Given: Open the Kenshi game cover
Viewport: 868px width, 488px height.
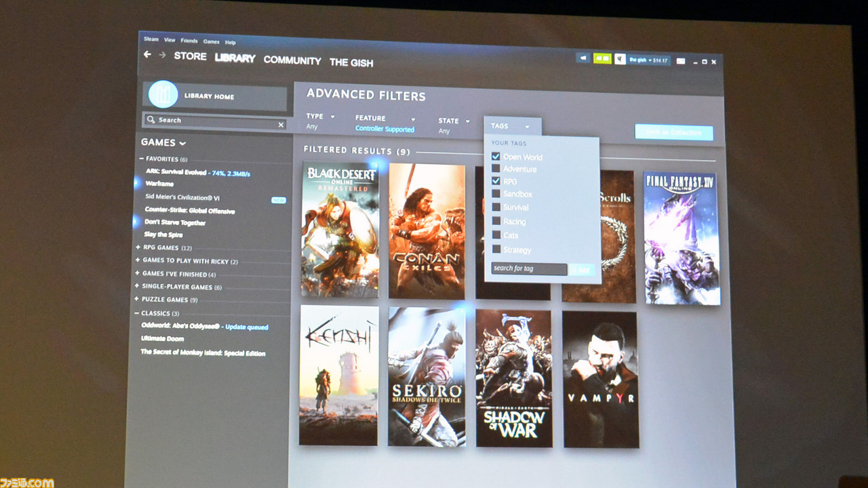Looking at the screenshot, I should click(338, 375).
